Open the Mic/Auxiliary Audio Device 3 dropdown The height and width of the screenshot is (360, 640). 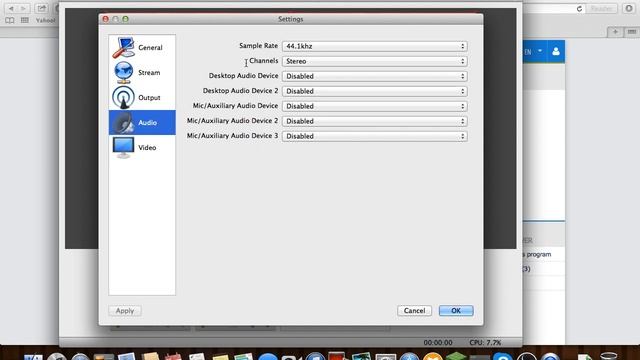pos(375,136)
